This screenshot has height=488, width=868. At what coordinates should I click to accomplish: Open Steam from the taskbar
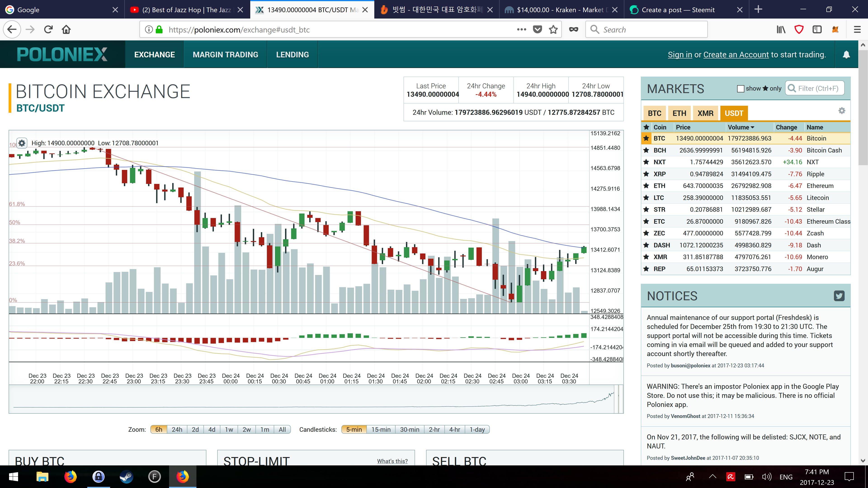[x=126, y=476]
